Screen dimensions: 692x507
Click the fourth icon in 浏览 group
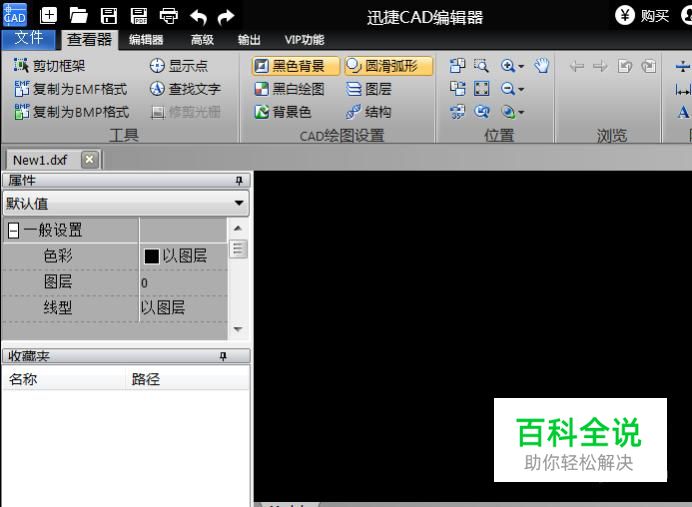(648, 67)
